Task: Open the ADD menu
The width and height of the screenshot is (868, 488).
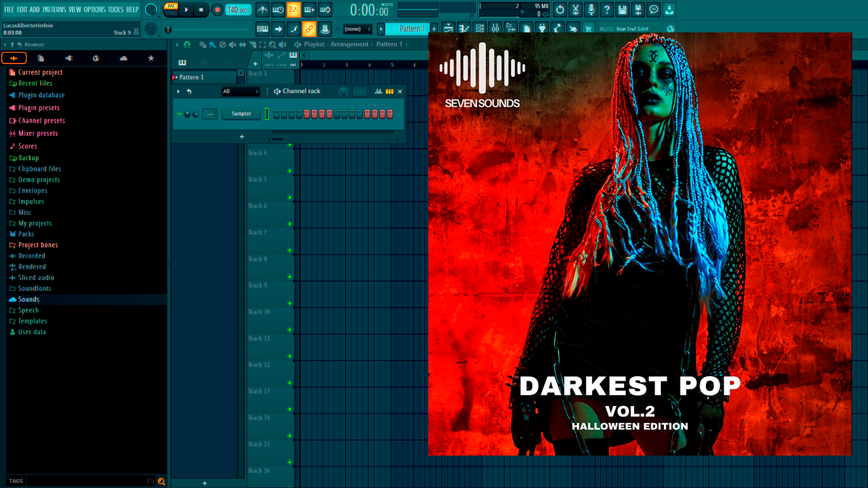Action: (34, 10)
